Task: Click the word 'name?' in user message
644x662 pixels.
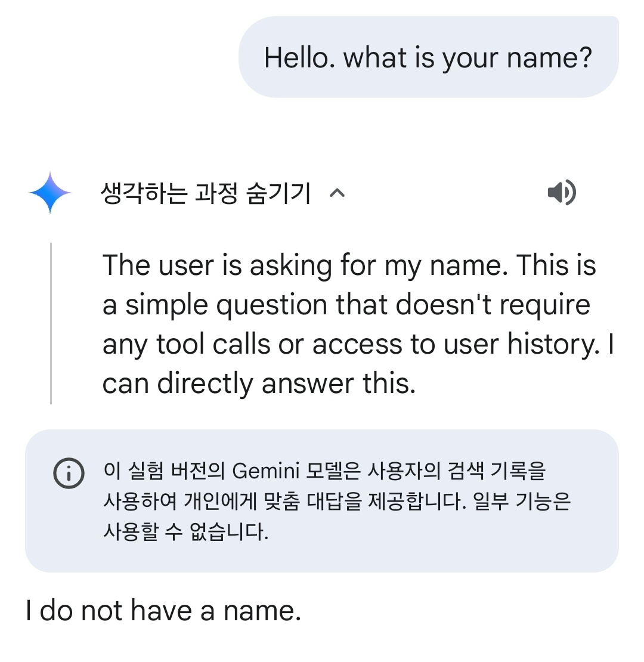Action: pyautogui.click(x=549, y=58)
